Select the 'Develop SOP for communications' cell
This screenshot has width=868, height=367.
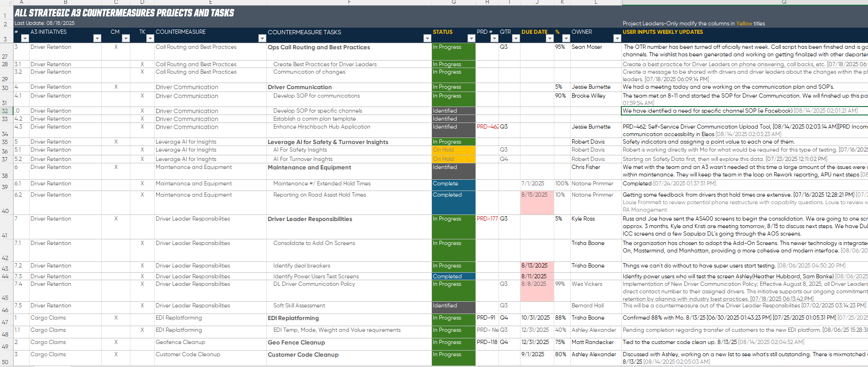pyautogui.click(x=349, y=99)
